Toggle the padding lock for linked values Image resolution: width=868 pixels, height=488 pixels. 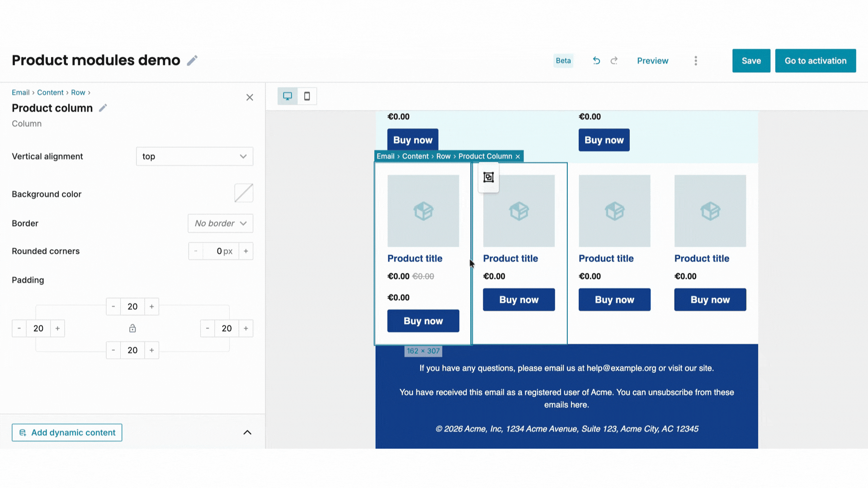pos(132,328)
